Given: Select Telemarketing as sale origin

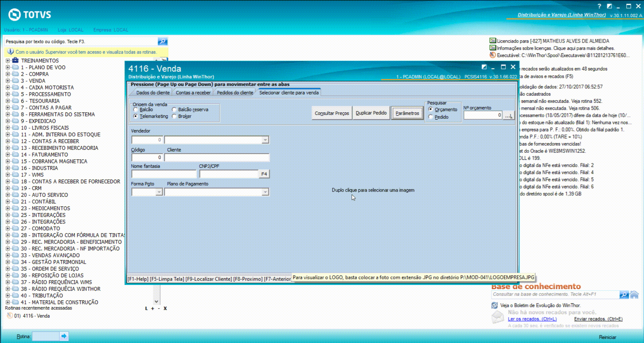Looking at the screenshot, I should tap(136, 116).
